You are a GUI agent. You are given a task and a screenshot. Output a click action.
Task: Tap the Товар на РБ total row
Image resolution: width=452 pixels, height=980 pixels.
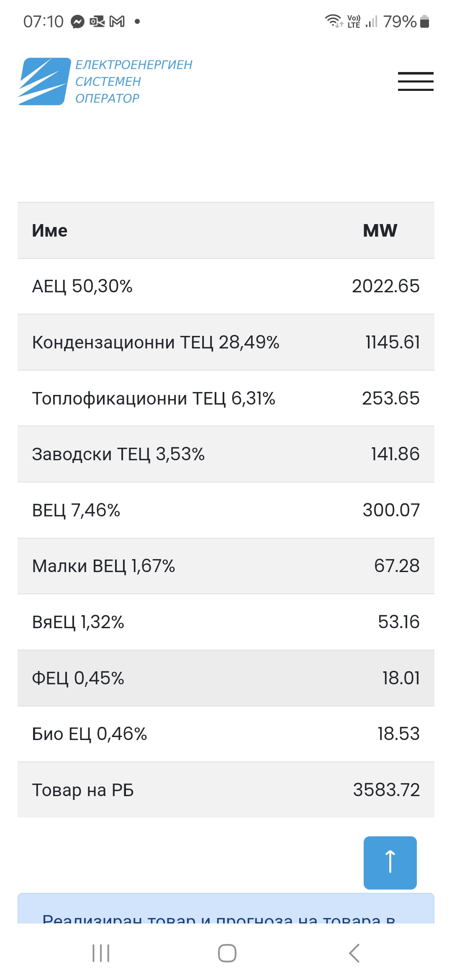[x=226, y=790]
